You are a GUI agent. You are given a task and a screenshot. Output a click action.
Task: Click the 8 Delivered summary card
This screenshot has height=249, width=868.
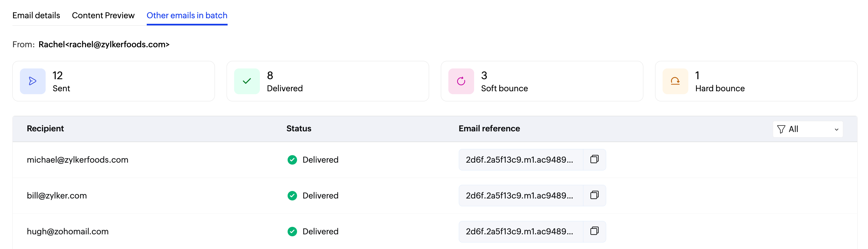tap(327, 81)
